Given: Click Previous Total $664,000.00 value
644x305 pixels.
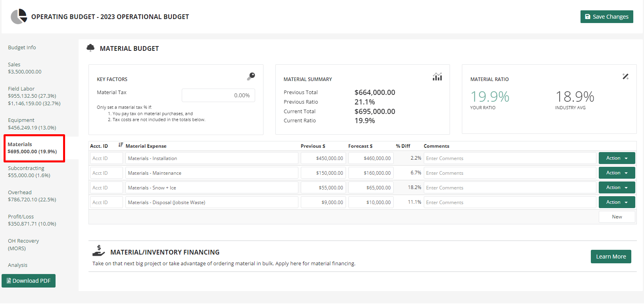Looking at the screenshot, I should pyautogui.click(x=375, y=93).
